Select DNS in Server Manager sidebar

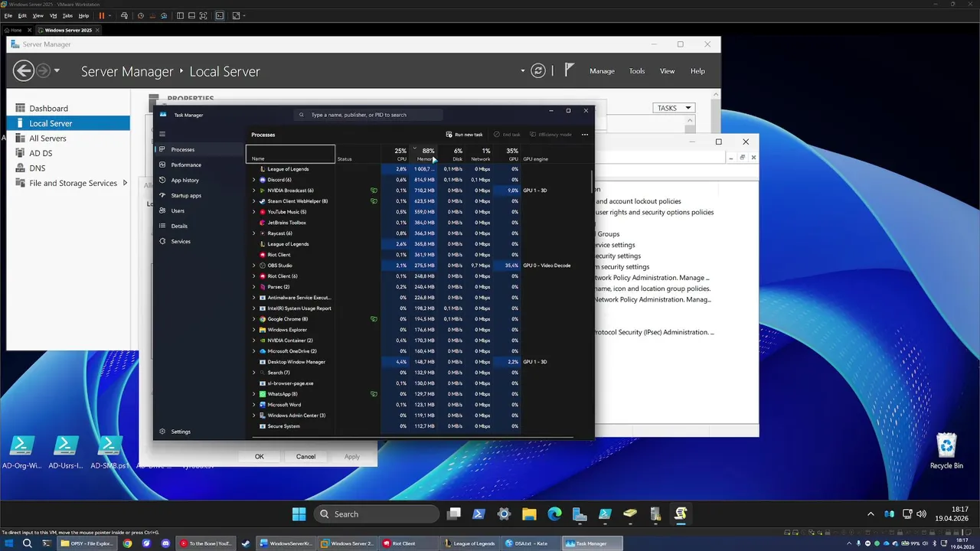tap(68, 168)
